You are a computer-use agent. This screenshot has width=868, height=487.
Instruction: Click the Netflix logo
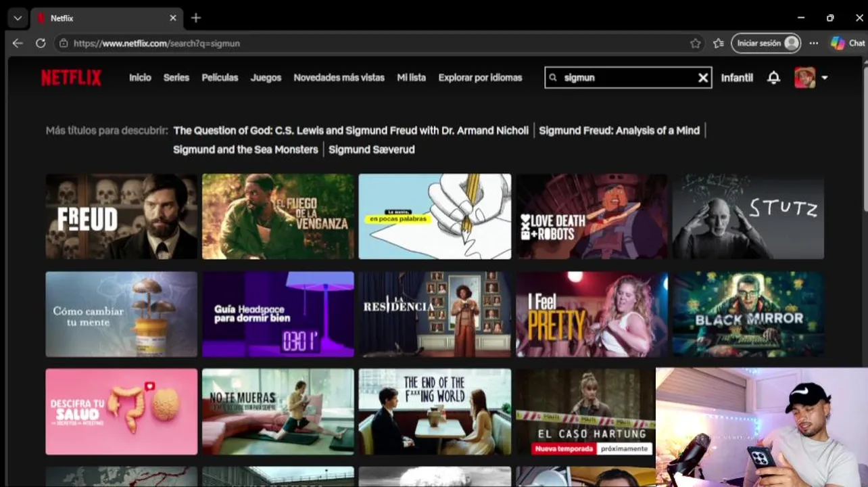[x=71, y=78]
